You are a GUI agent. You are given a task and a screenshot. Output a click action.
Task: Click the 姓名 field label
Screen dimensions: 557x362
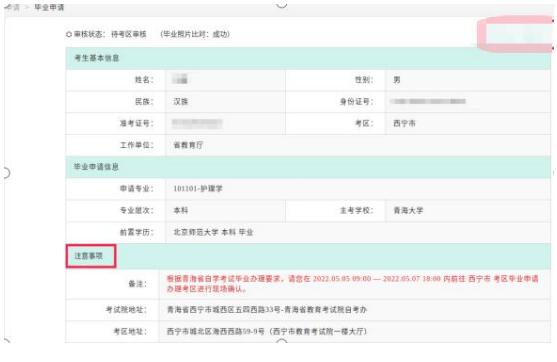coord(144,80)
